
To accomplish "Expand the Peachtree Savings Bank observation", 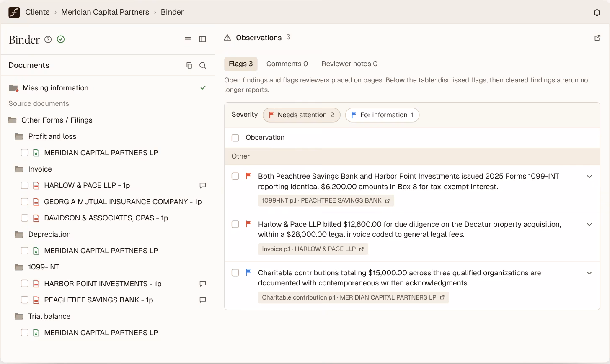I will tap(589, 176).
